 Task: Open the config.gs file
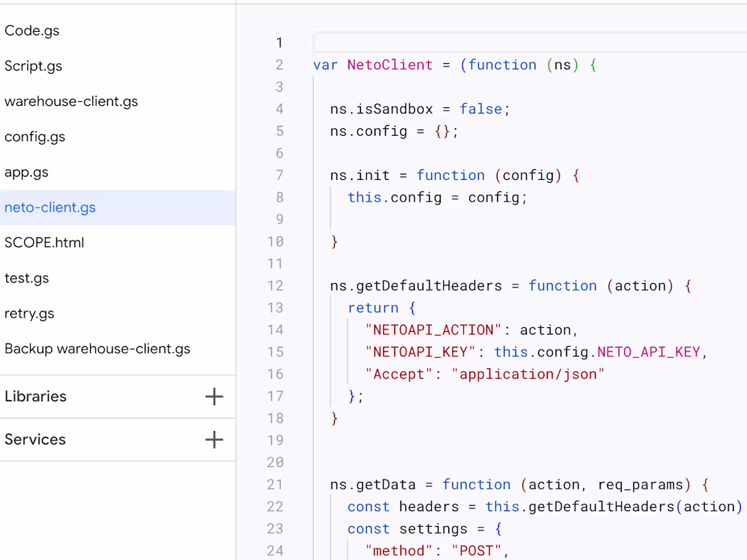tap(35, 136)
